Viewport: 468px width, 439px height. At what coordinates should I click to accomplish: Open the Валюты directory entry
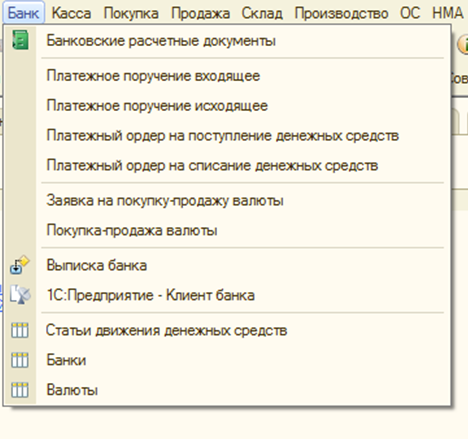227,390
